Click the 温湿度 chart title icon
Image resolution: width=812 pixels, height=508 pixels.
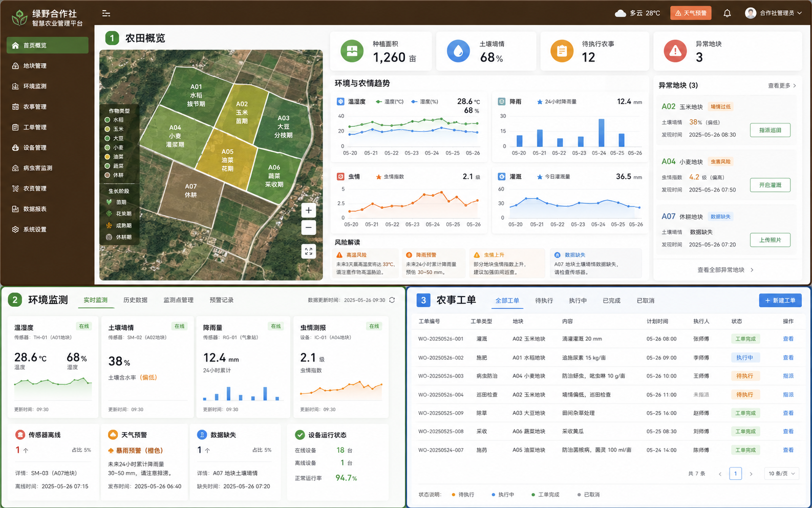pyautogui.click(x=340, y=101)
